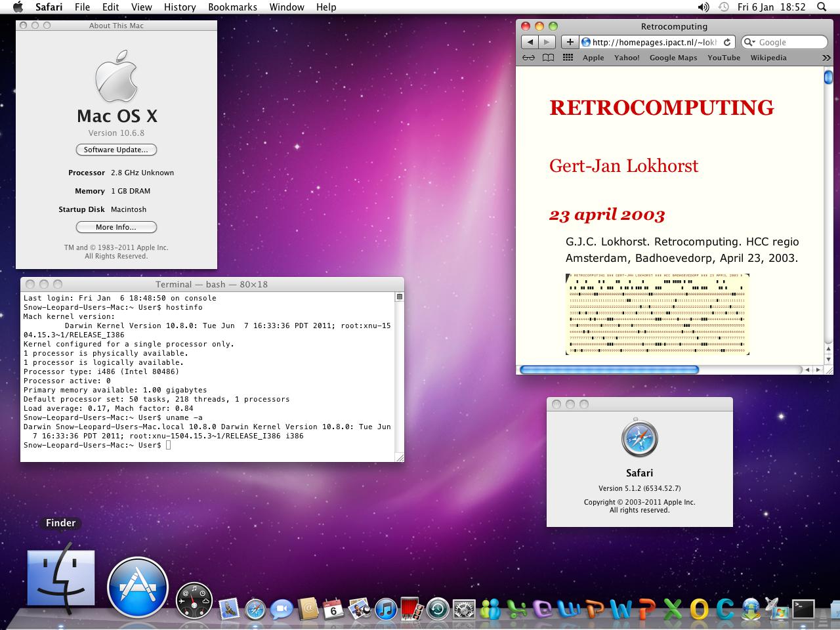Launch Microsoft Messenger dock icon

click(x=490, y=609)
